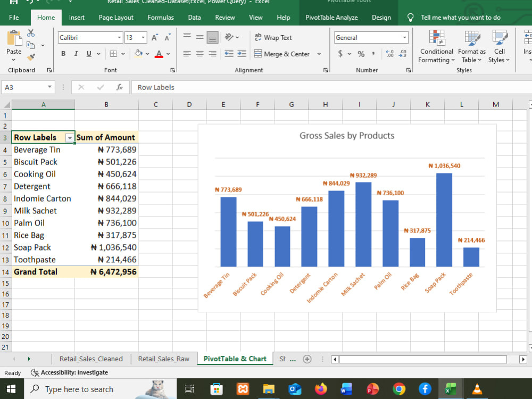Image resolution: width=532 pixels, height=399 pixels.
Task: Apply Percent Style format
Action: click(x=361, y=54)
